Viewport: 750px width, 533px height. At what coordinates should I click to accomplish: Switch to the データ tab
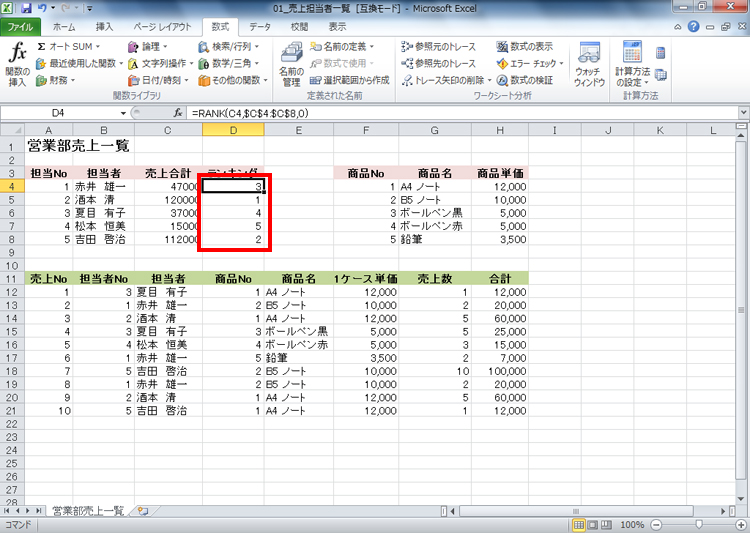260,27
